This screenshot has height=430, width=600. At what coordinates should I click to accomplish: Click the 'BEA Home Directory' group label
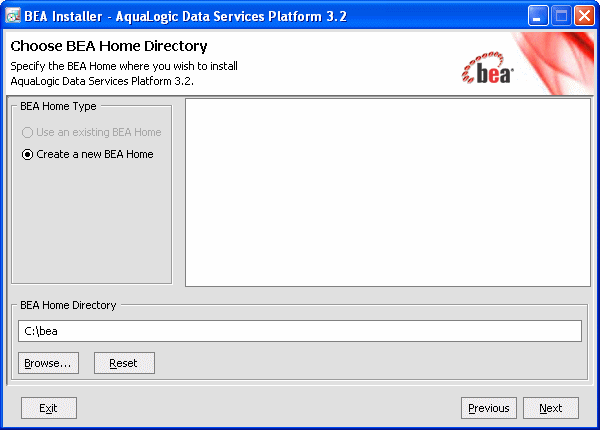68,305
